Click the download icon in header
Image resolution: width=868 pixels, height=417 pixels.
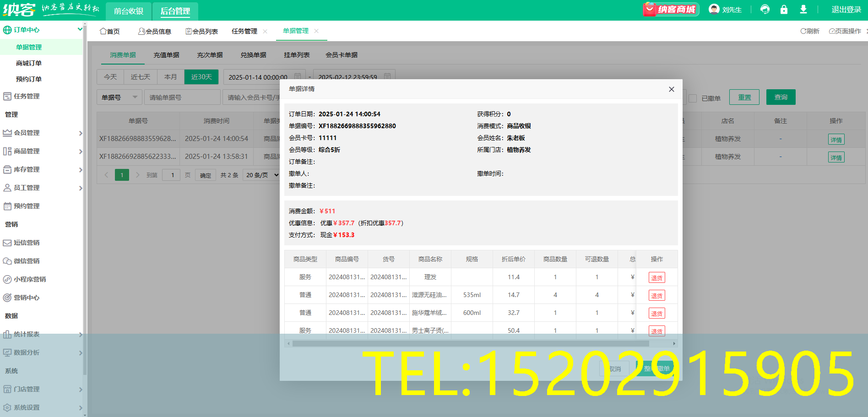[x=803, y=9]
